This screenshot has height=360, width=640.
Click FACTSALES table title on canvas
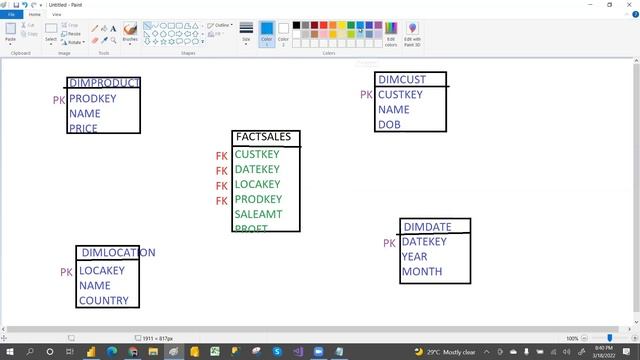tap(263, 137)
